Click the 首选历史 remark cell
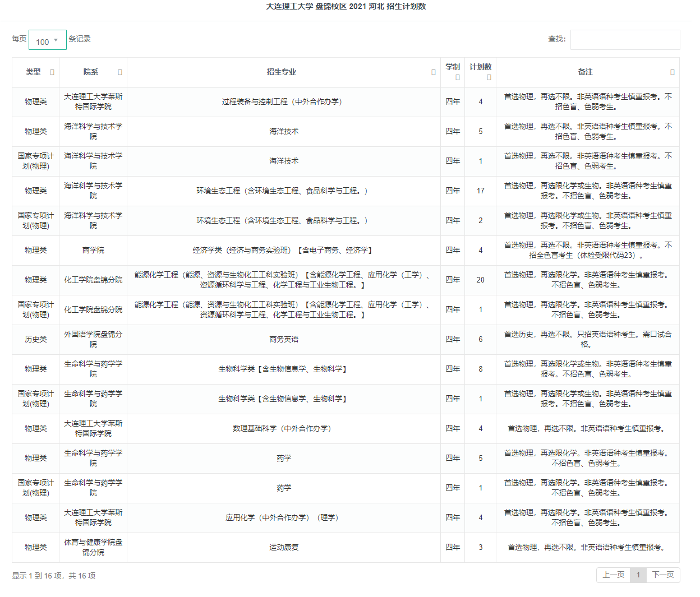 (588, 340)
